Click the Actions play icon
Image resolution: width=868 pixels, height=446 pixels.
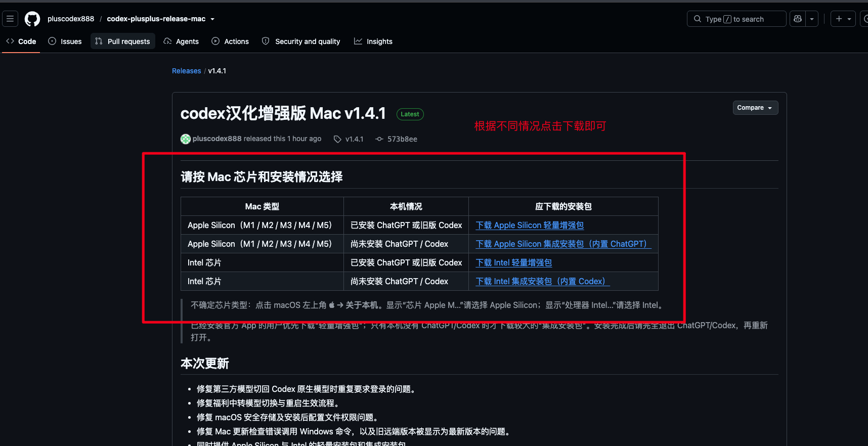(215, 41)
